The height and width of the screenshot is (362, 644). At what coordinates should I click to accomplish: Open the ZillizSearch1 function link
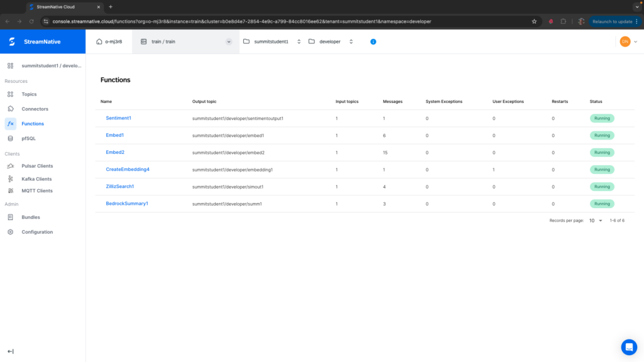point(119,187)
